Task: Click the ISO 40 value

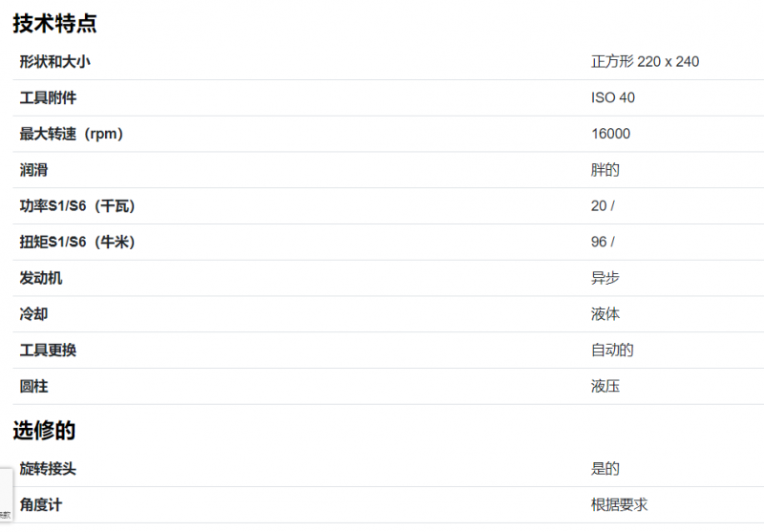Action: pos(612,98)
